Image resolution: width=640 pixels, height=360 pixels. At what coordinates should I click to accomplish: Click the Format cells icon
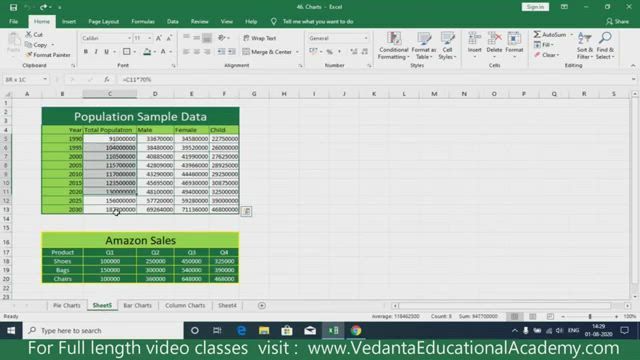coord(514,39)
